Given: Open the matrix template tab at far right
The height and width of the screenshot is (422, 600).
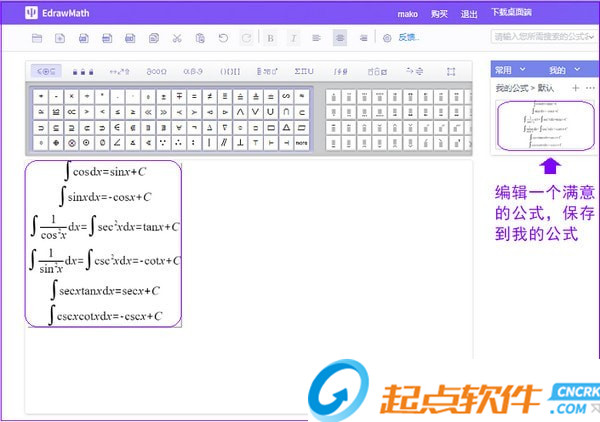Looking at the screenshot, I should point(451,72).
